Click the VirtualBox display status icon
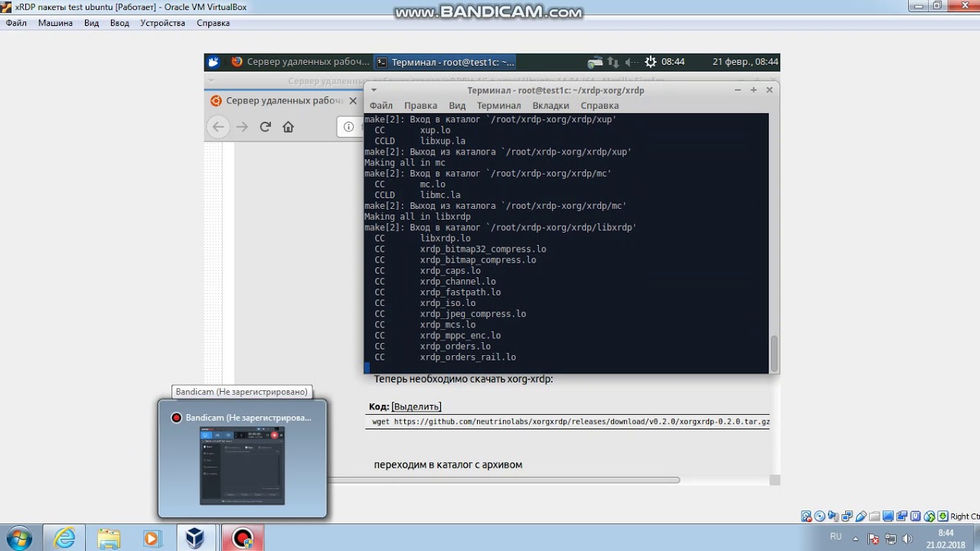 (x=889, y=517)
